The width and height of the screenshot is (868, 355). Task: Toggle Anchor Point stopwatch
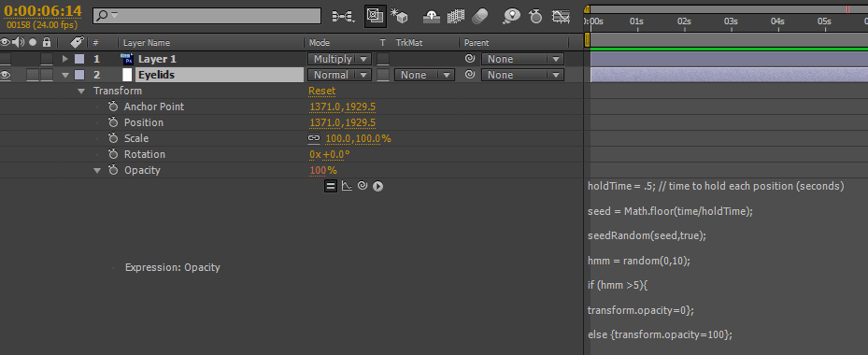tap(113, 106)
